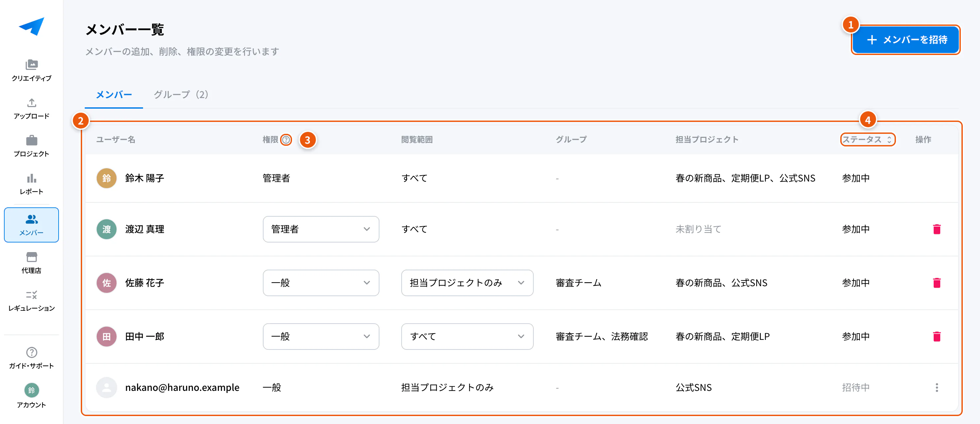Click the 田 avatar of 田中 一郎

107,337
